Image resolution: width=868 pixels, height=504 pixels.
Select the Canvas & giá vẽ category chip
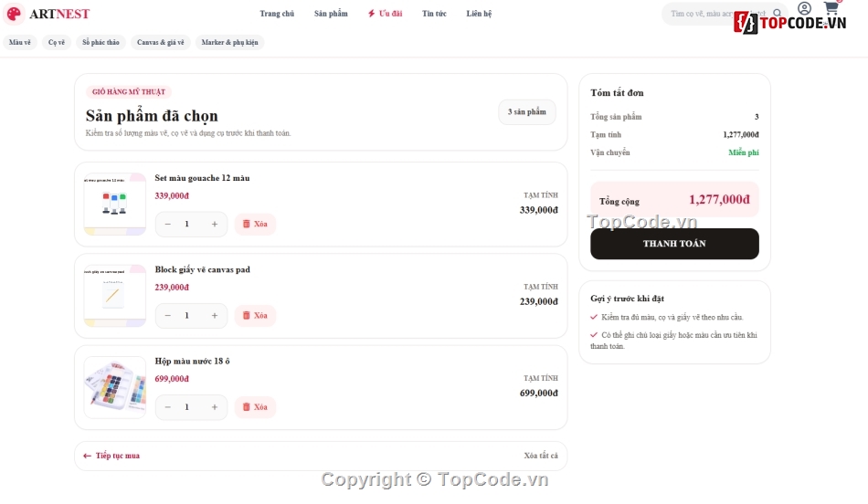(x=161, y=43)
